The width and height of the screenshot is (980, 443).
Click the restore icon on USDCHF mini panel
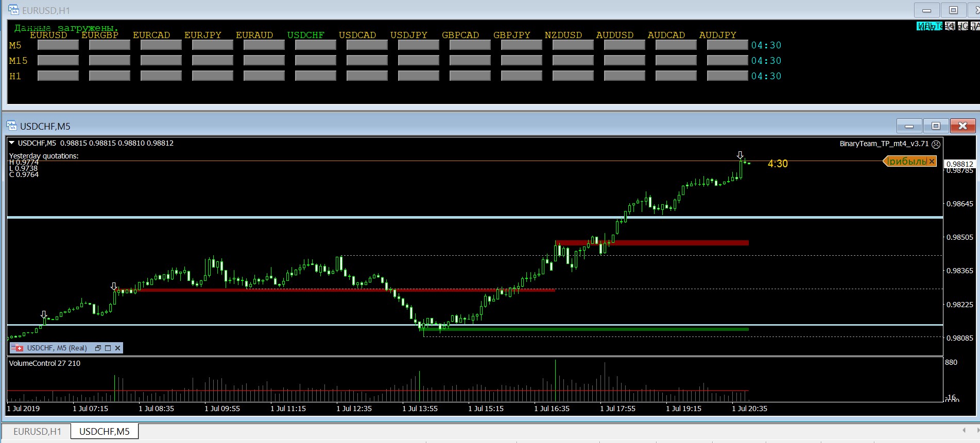tap(98, 348)
